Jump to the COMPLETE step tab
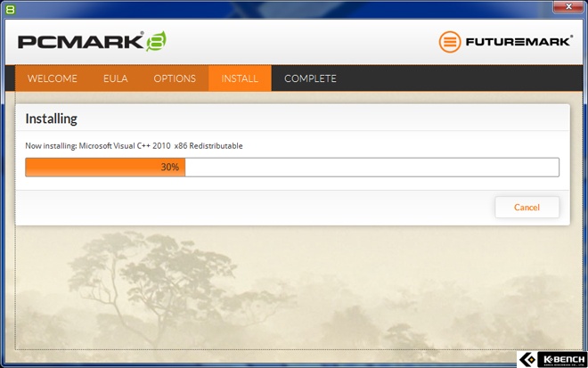Image resolution: width=588 pixels, height=368 pixels. coord(310,78)
